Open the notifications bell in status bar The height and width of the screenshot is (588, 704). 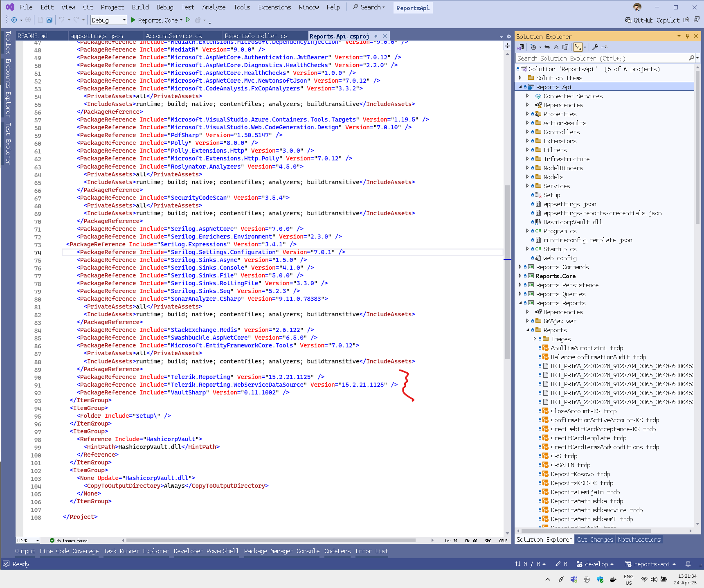coord(688,564)
